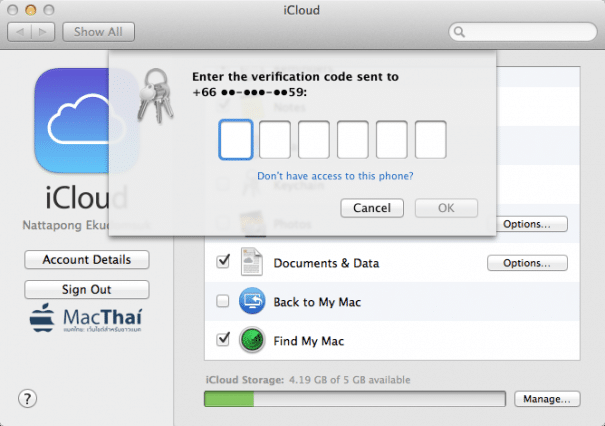Click the iCloud storage usage bar

355,399
